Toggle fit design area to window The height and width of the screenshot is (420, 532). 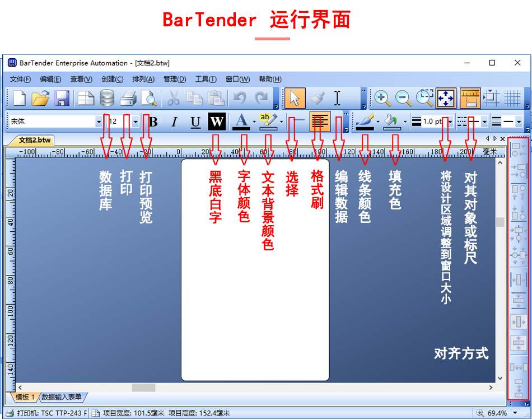446,99
